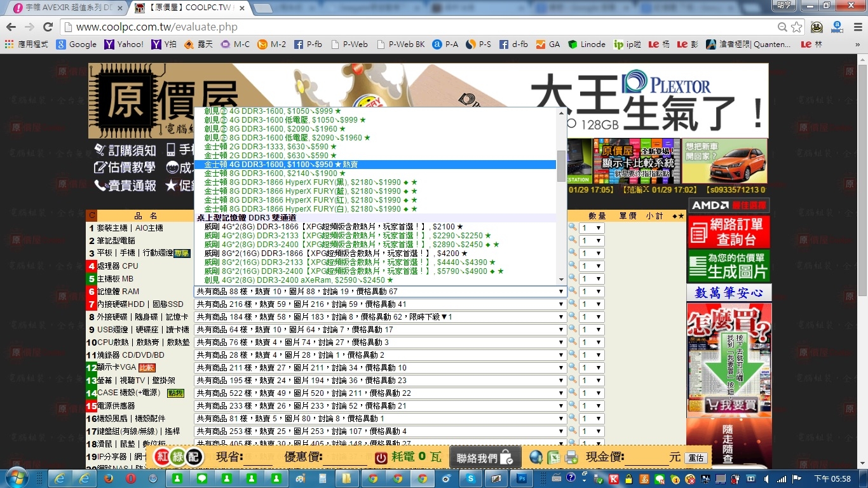This screenshot has height=488, width=868.
Task: Click the red power icon beside 耗電
Action: pos(381,457)
